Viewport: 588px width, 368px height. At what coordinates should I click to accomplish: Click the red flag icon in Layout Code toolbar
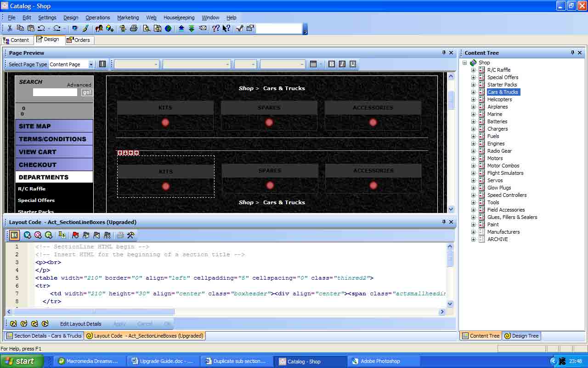[75, 235]
